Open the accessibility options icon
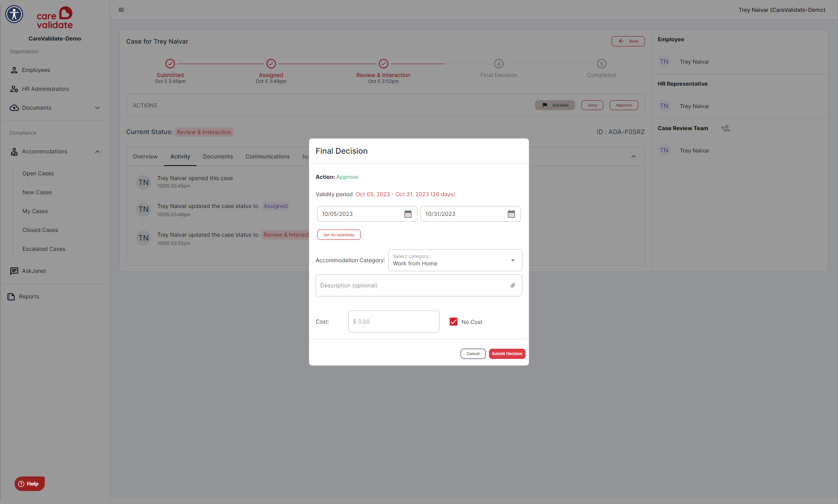 pyautogui.click(x=14, y=14)
